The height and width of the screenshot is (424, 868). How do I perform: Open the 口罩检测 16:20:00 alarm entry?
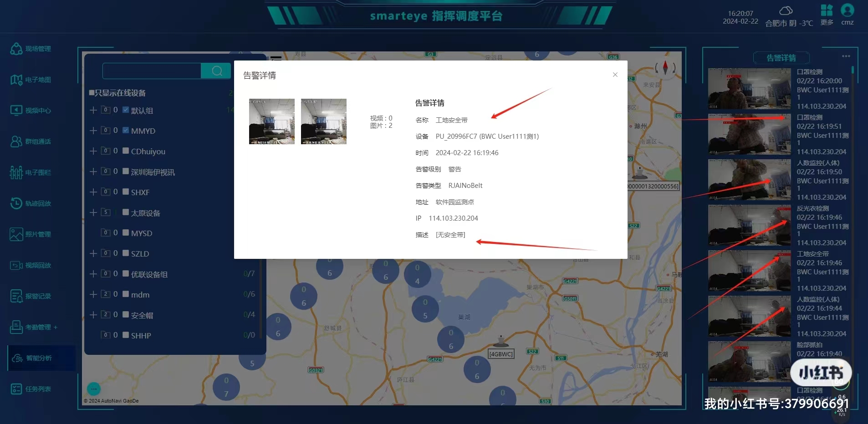pos(780,89)
